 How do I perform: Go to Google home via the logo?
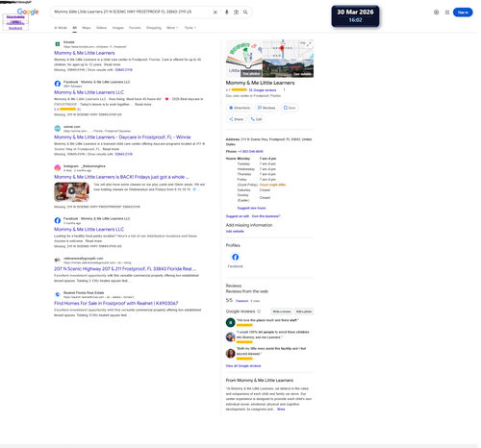point(28,12)
